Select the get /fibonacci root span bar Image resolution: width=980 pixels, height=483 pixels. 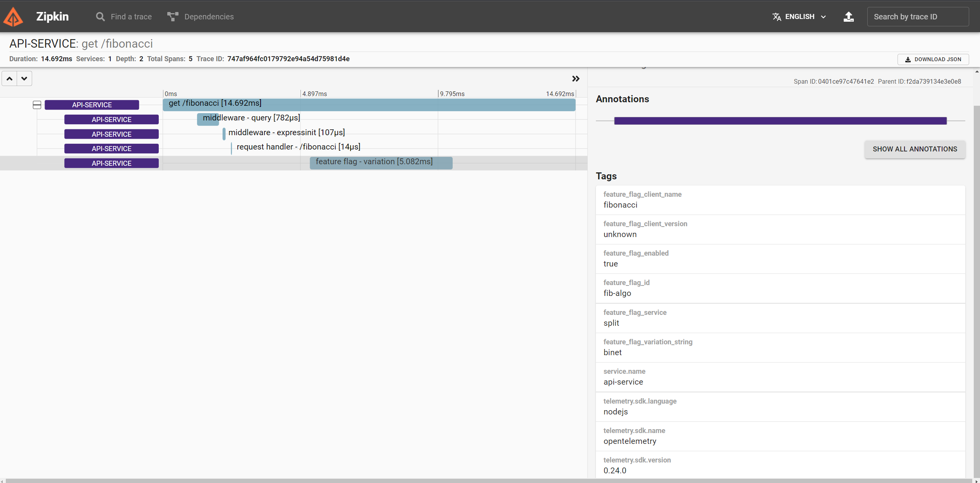tap(369, 105)
